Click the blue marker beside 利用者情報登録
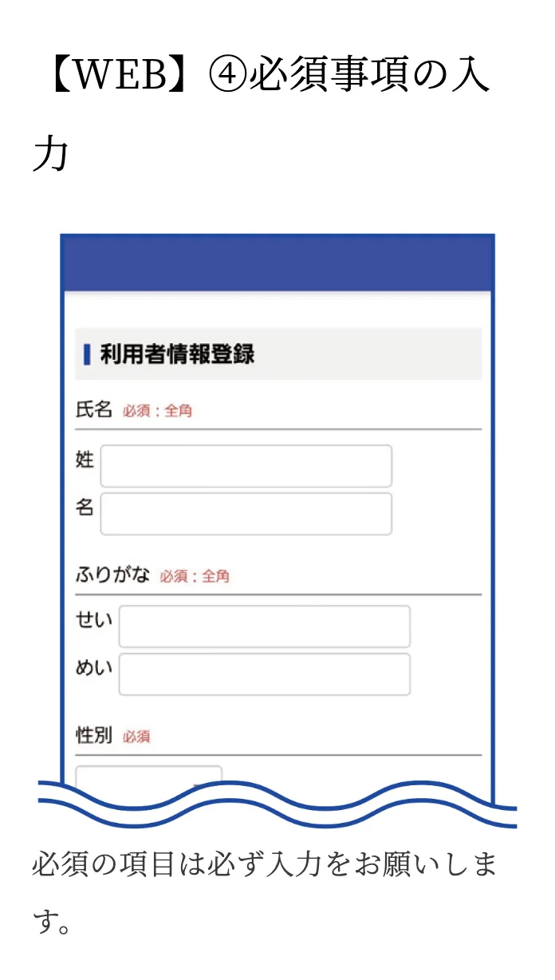 (x=87, y=354)
